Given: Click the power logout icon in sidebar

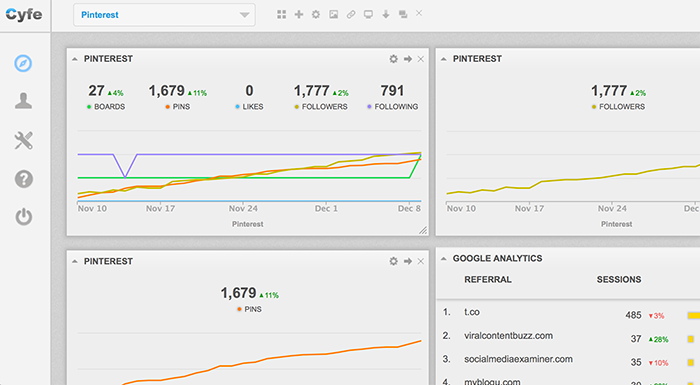Looking at the screenshot, I should pyautogui.click(x=23, y=217).
